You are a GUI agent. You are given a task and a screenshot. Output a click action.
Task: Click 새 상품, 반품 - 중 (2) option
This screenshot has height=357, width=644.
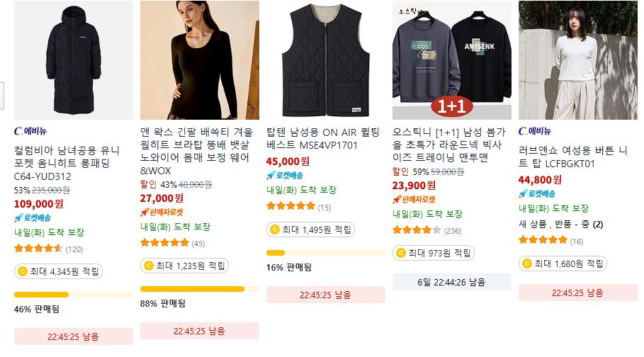tap(560, 225)
